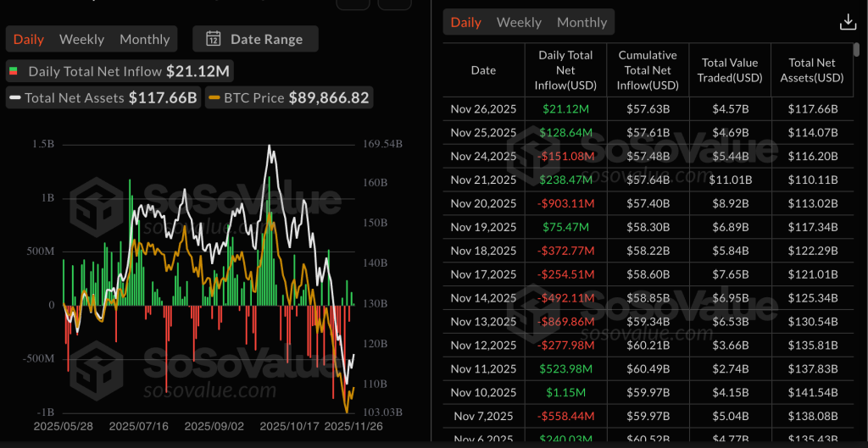Image resolution: width=868 pixels, height=448 pixels.
Task: Click the red-green Daily Total Net Inflow legend icon
Action: coord(14,72)
